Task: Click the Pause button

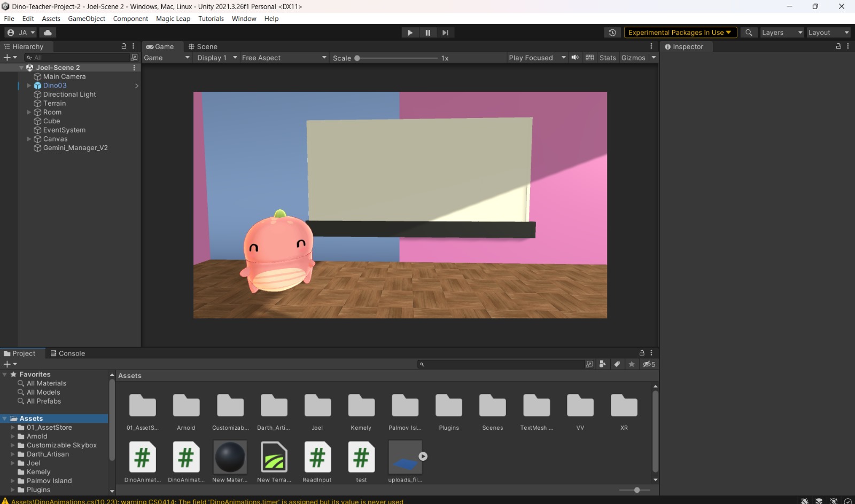Action: [x=428, y=33]
